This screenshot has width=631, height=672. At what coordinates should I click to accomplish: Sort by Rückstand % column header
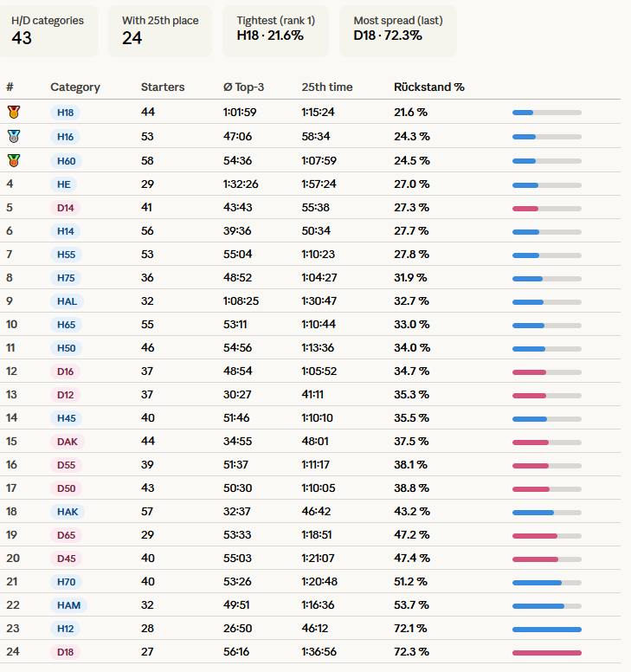429,87
